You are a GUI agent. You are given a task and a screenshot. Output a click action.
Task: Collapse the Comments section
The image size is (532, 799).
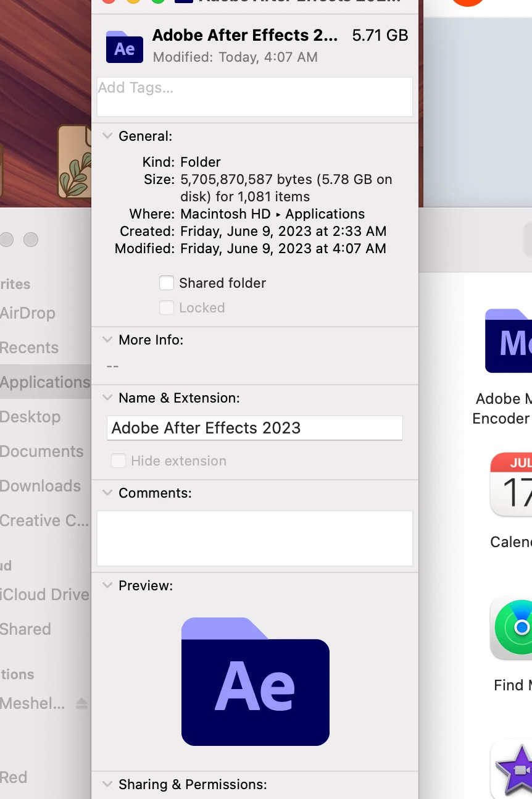[x=107, y=493]
